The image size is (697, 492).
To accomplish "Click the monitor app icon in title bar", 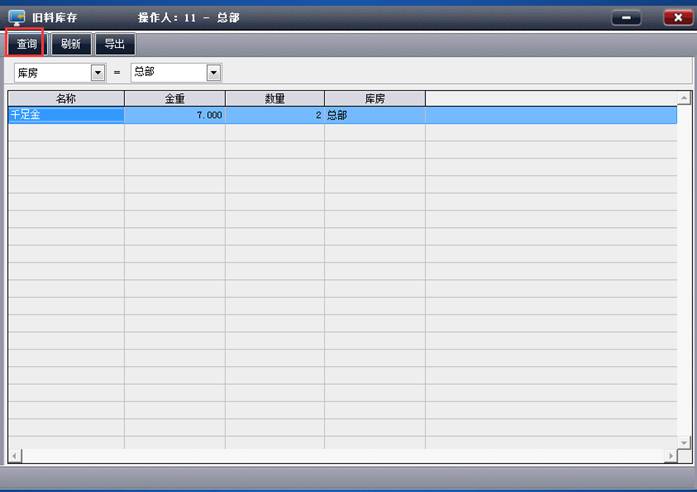I will pyautogui.click(x=17, y=18).
